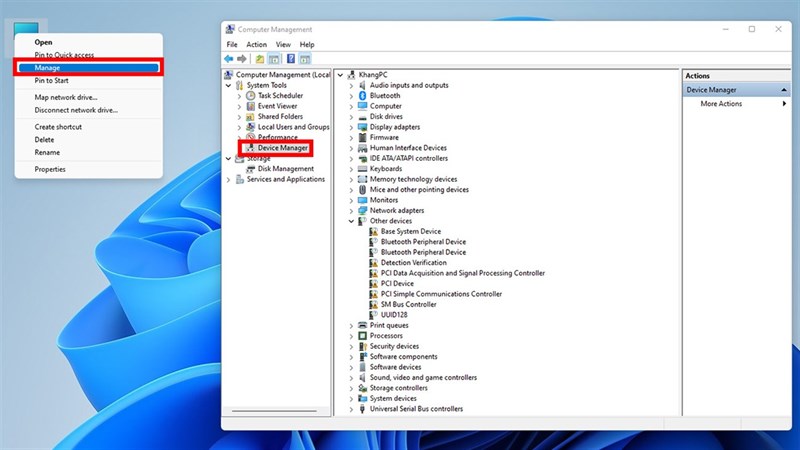Click the Processors category icon
Screen dimensions: 800x450
click(x=362, y=336)
